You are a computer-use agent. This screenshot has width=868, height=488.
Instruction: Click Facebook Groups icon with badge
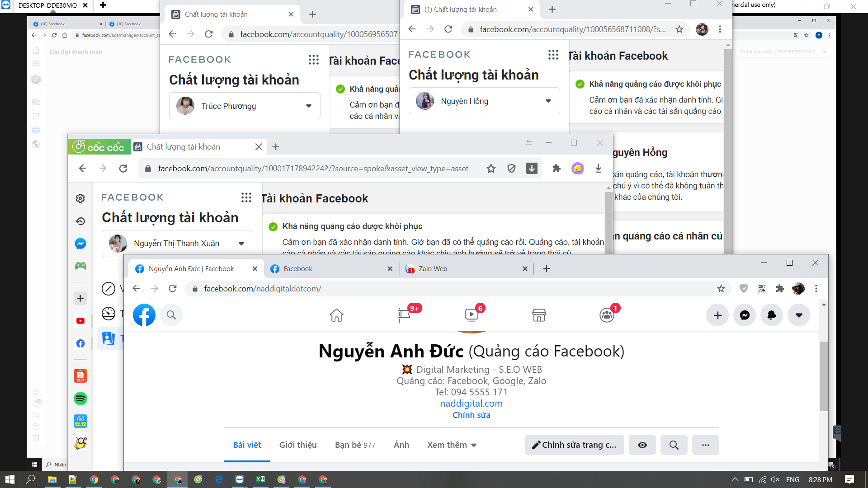click(606, 315)
